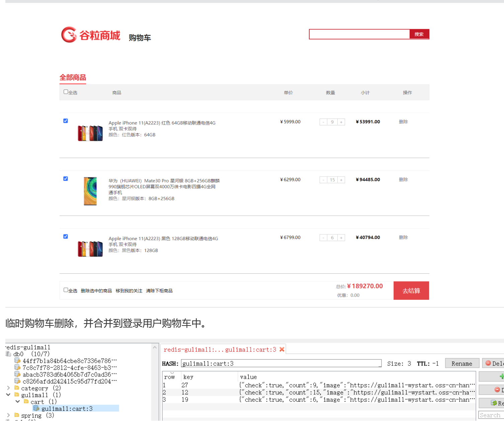
Task: Select hash row with key 27
Action: click(x=319, y=385)
